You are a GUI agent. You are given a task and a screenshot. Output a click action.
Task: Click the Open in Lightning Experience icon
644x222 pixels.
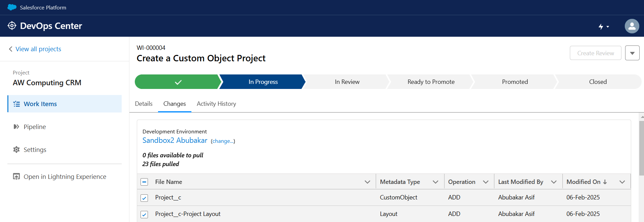click(x=16, y=177)
